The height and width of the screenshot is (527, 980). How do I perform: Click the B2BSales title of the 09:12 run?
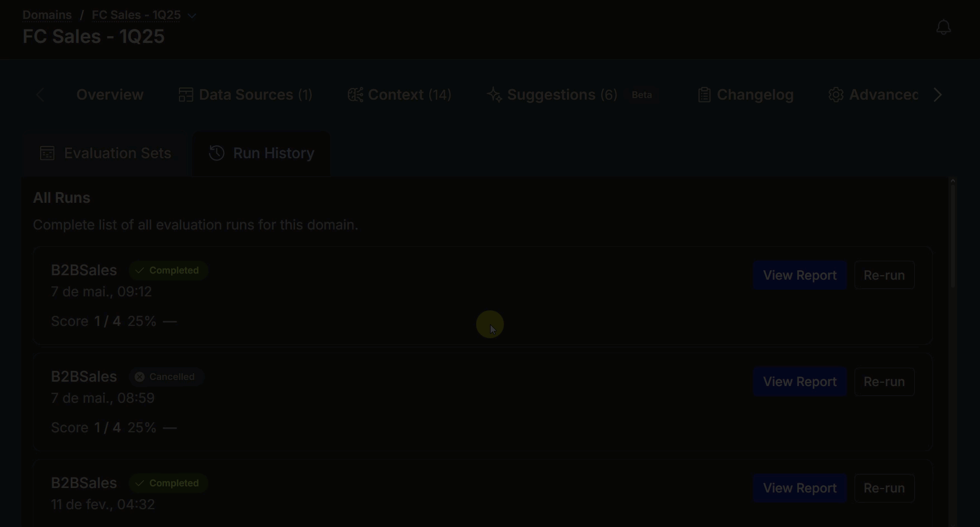tap(84, 270)
